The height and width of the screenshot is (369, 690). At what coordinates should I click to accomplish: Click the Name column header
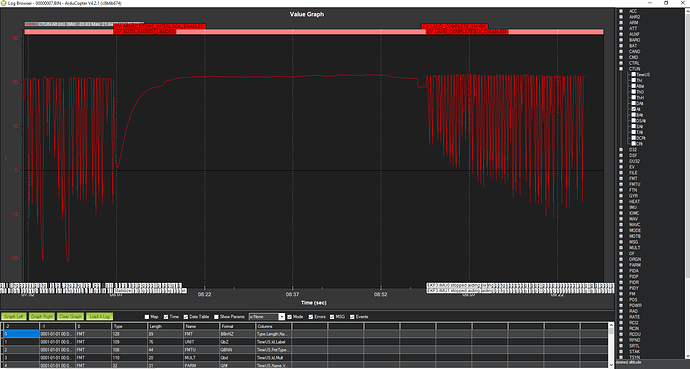pos(202,326)
